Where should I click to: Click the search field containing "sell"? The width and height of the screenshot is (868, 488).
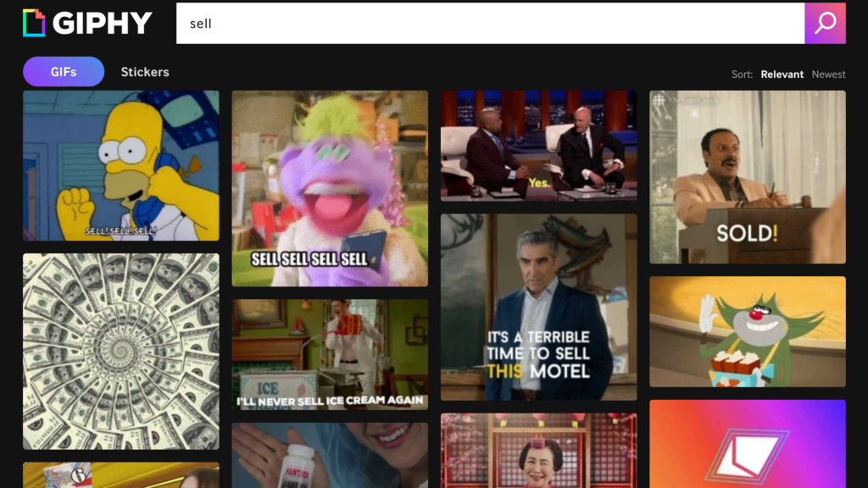click(490, 23)
